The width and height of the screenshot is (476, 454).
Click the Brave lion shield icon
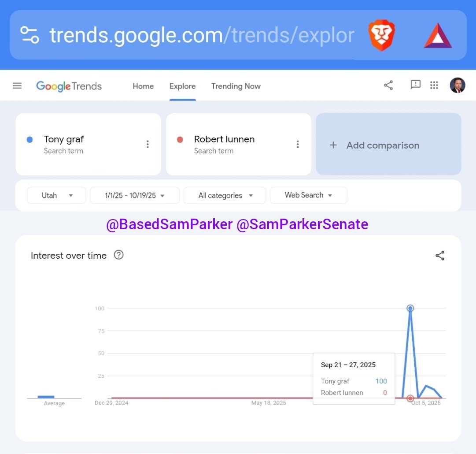click(x=382, y=35)
